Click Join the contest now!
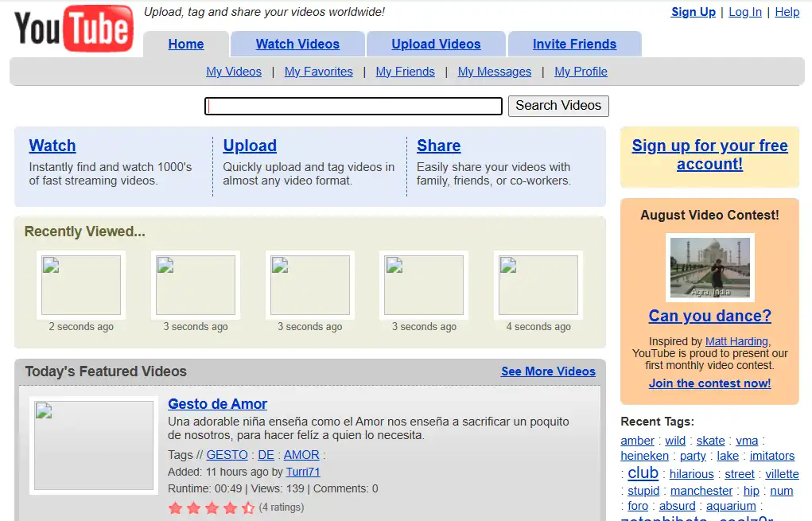Viewport: 812px width, 521px height. [710, 383]
